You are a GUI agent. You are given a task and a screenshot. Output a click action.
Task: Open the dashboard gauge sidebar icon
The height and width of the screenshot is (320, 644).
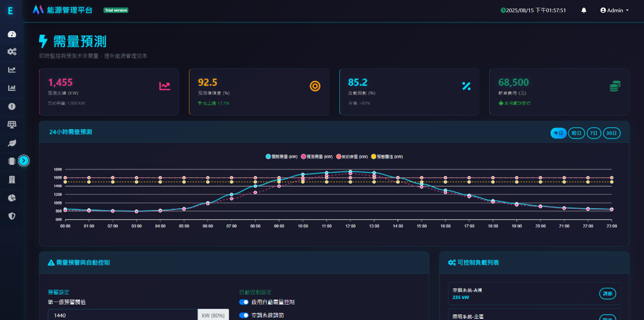click(x=12, y=34)
